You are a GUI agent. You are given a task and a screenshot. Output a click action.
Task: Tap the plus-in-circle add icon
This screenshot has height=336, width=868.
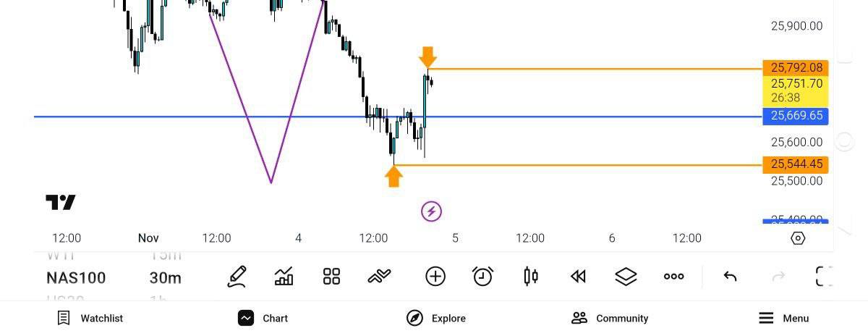(435, 277)
